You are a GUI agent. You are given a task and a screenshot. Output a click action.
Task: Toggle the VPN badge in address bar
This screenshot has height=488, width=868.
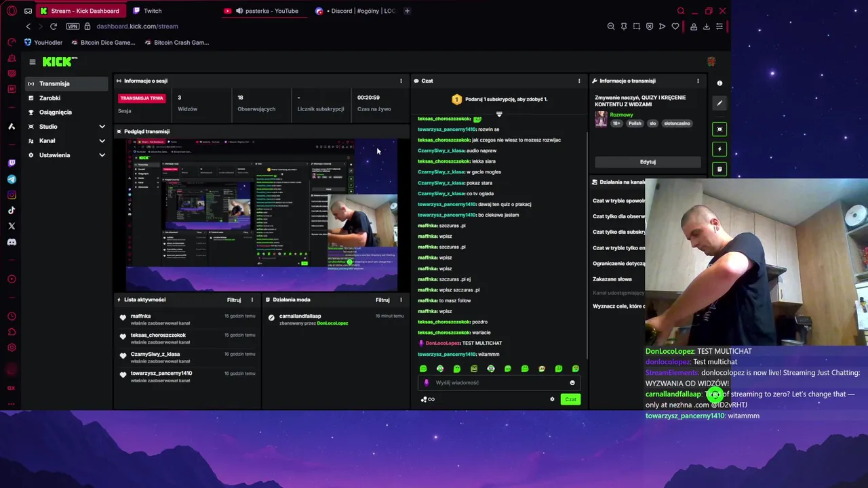coord(73,26)
